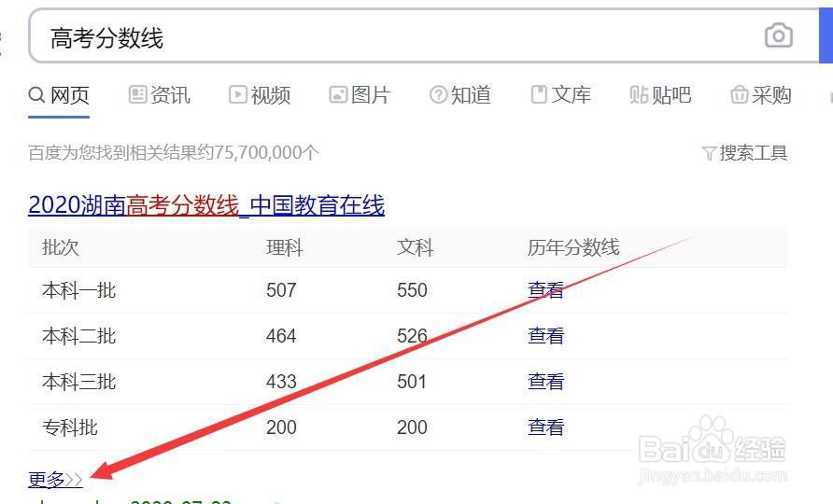Click the 理科 column header
This screenshot has height=504, width=833.
coord(285,247)
